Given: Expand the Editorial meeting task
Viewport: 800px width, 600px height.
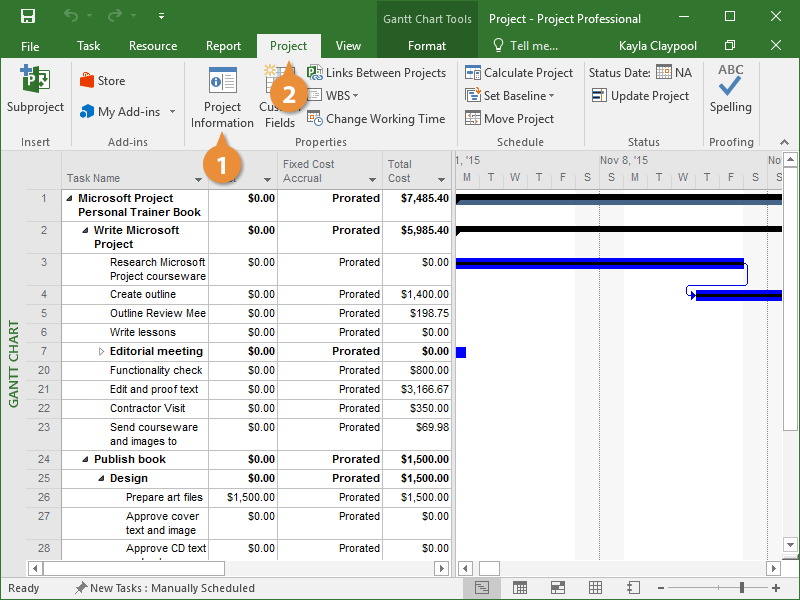Looking at the screenshot, I should (101, 352).
